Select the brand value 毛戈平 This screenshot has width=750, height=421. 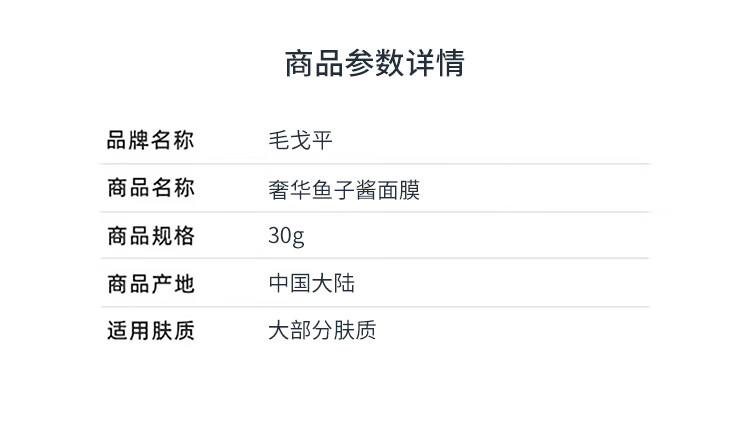point(300,140)
